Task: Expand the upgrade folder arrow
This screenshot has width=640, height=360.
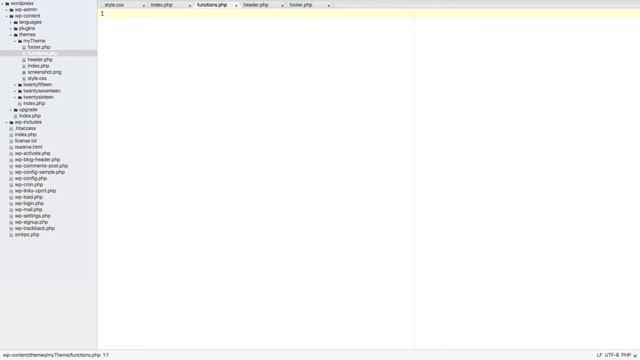Action: [x=11, y=110]
